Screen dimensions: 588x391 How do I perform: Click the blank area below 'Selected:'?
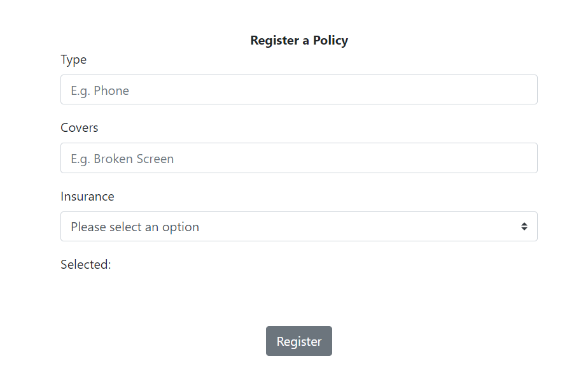[x=299, y=293]
